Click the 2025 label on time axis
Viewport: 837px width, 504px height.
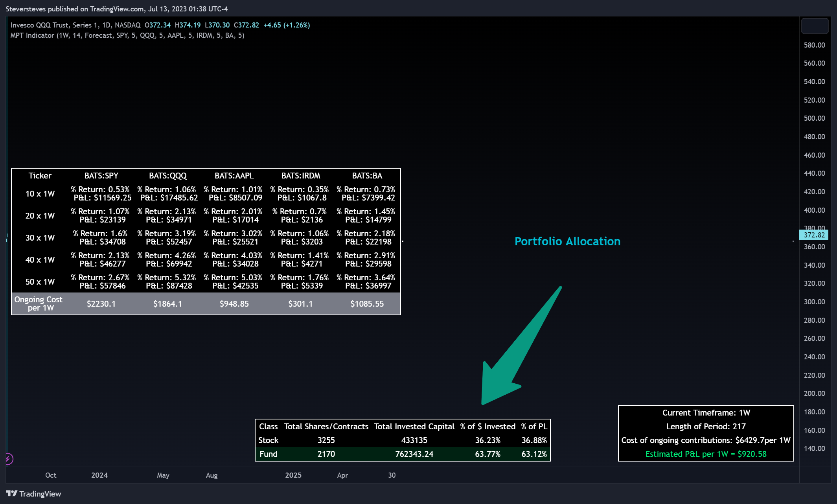point(293,475)
